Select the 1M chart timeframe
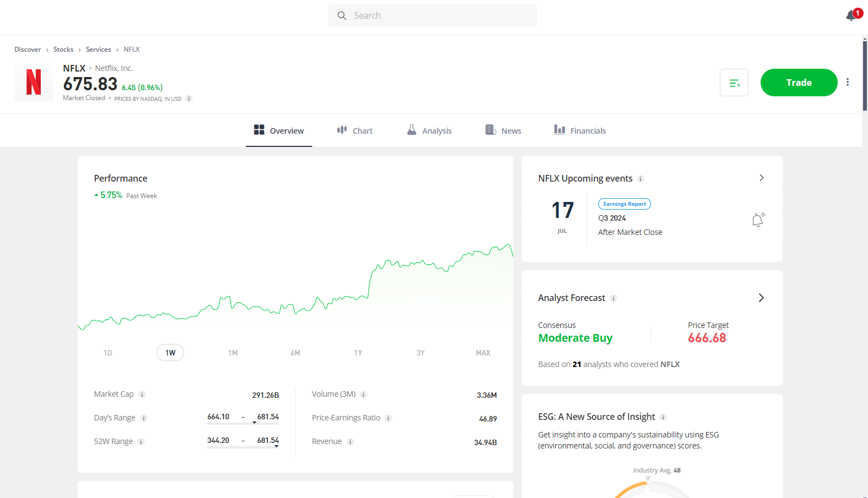Screen dimensions: 868x498 tap(233, 353)
